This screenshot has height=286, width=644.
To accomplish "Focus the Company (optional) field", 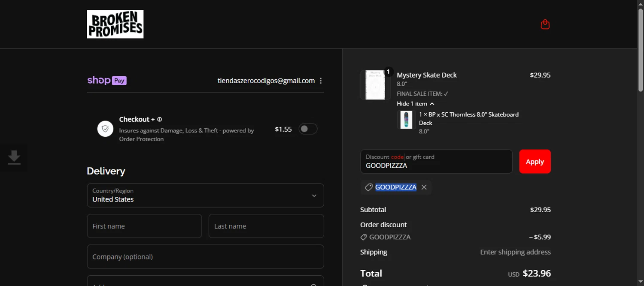I will click(205, 256).
